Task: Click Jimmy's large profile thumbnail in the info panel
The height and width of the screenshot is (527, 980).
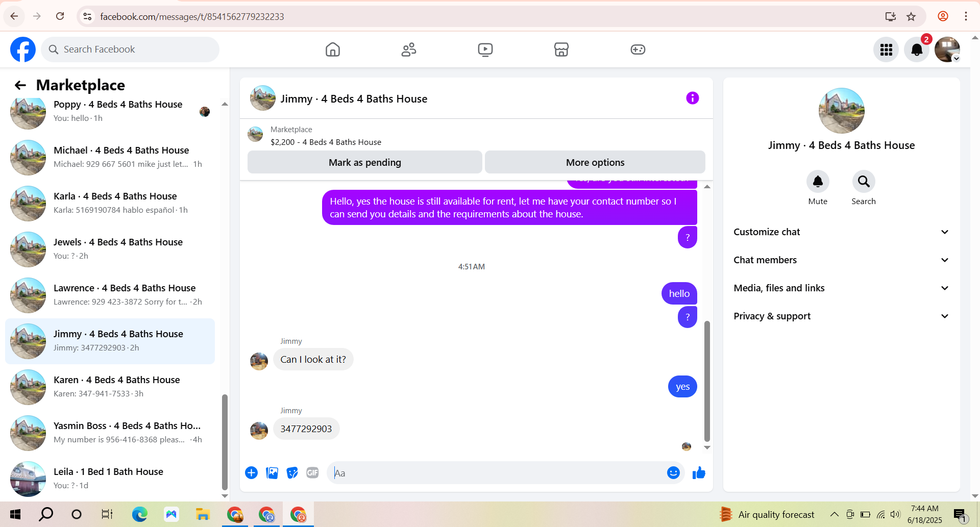Action: (x=841, y=111)
